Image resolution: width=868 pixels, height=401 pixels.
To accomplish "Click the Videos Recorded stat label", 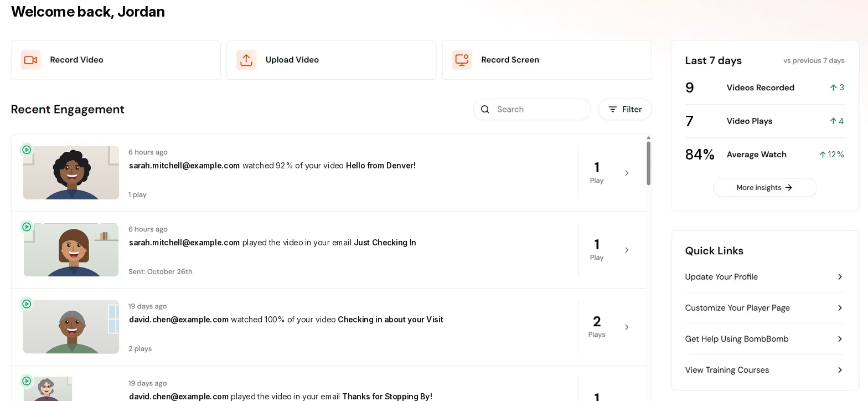I will click(760, 88).
